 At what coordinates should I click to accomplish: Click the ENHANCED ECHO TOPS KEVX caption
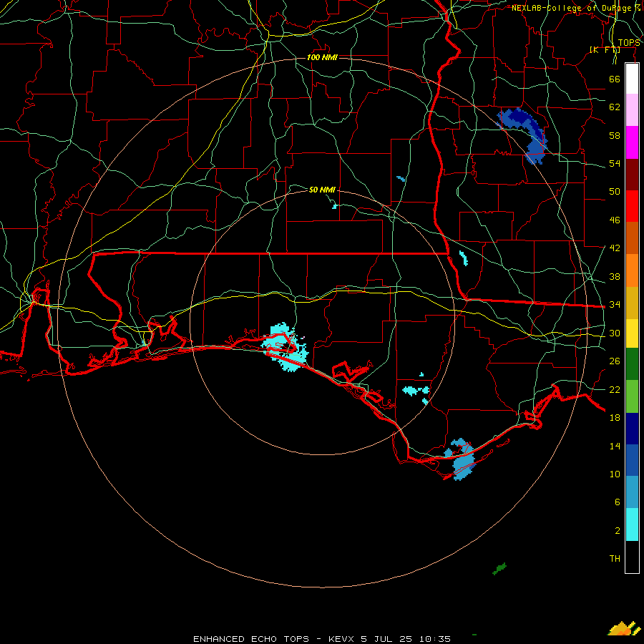tap(322, 639)
